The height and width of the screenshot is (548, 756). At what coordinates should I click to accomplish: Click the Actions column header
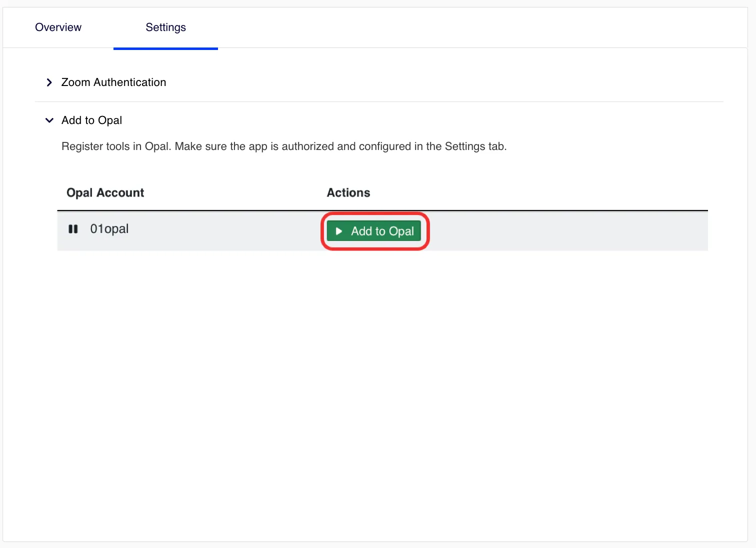point(348,193)
